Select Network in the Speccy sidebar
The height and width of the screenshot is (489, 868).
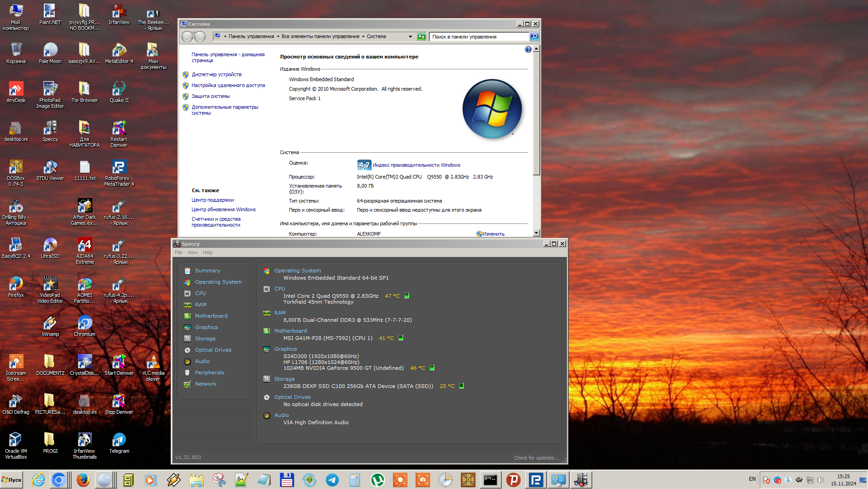coord(206,384)
